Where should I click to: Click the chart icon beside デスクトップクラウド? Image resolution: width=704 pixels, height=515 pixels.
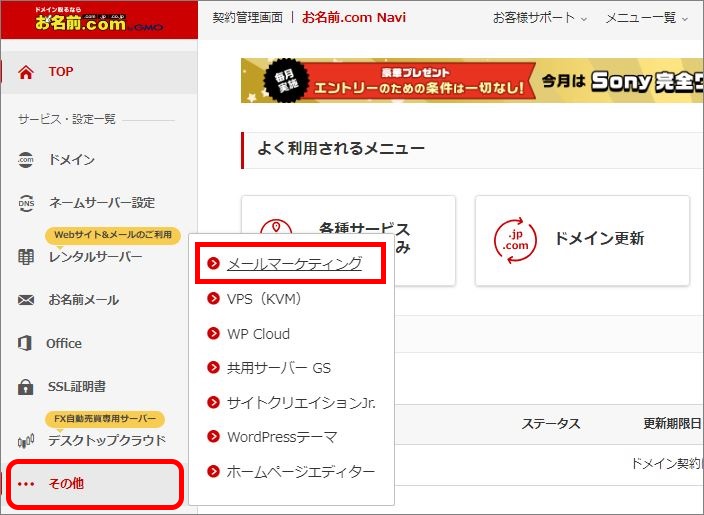[26, 440]
